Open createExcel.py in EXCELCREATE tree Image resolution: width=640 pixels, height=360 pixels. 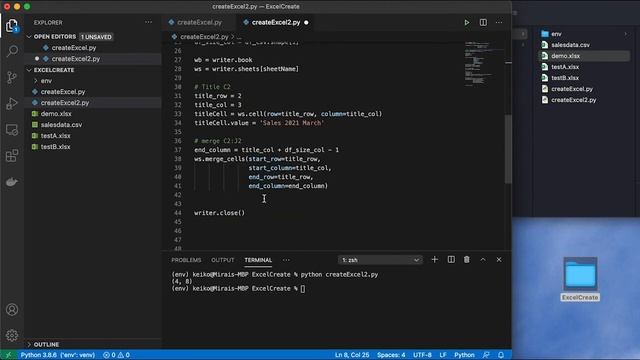[63, 92]
